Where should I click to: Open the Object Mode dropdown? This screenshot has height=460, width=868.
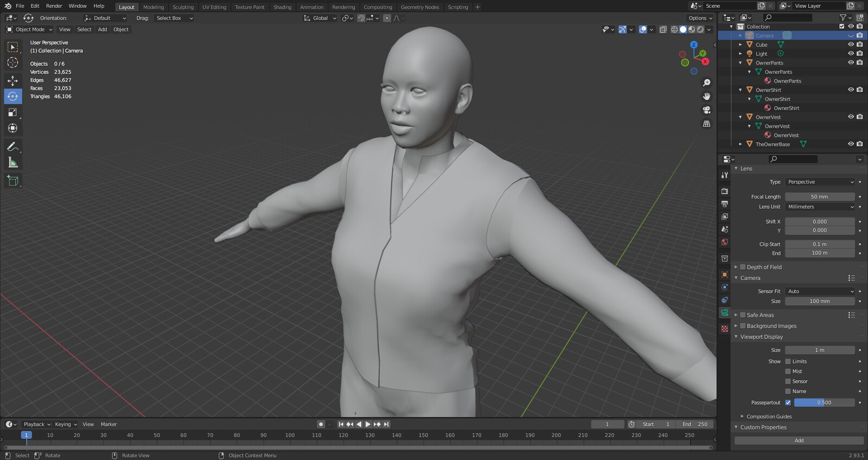tap(29, 29)
